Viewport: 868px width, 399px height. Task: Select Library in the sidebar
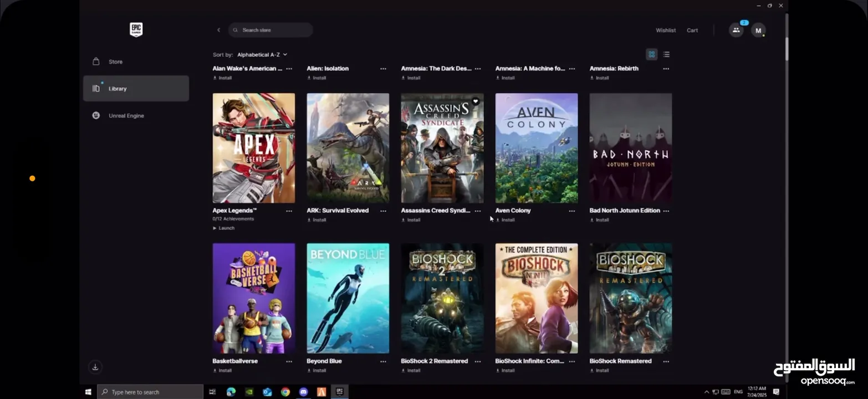tap(136, 89)
